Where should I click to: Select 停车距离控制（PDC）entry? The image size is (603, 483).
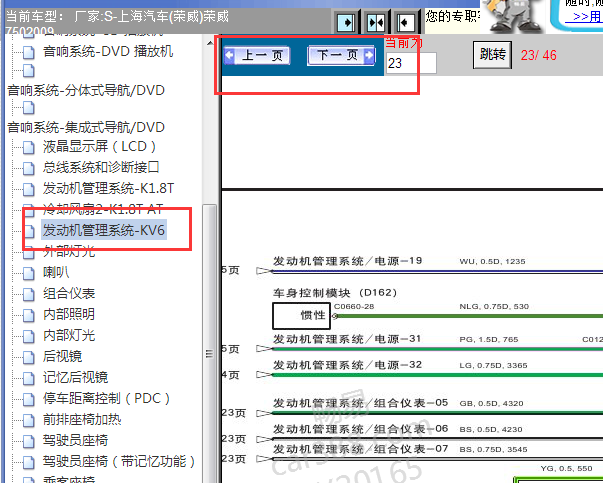[x=107, y=398]
